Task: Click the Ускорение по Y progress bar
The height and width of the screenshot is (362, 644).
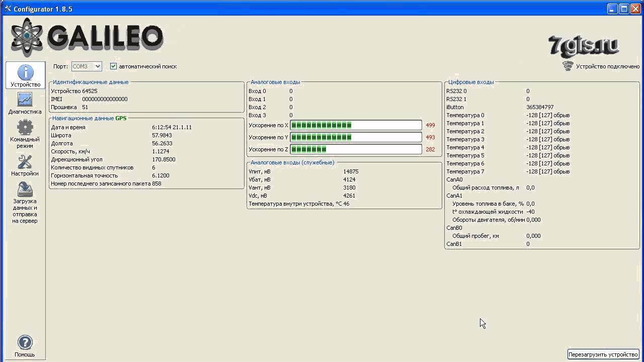Action: point(356,137)
